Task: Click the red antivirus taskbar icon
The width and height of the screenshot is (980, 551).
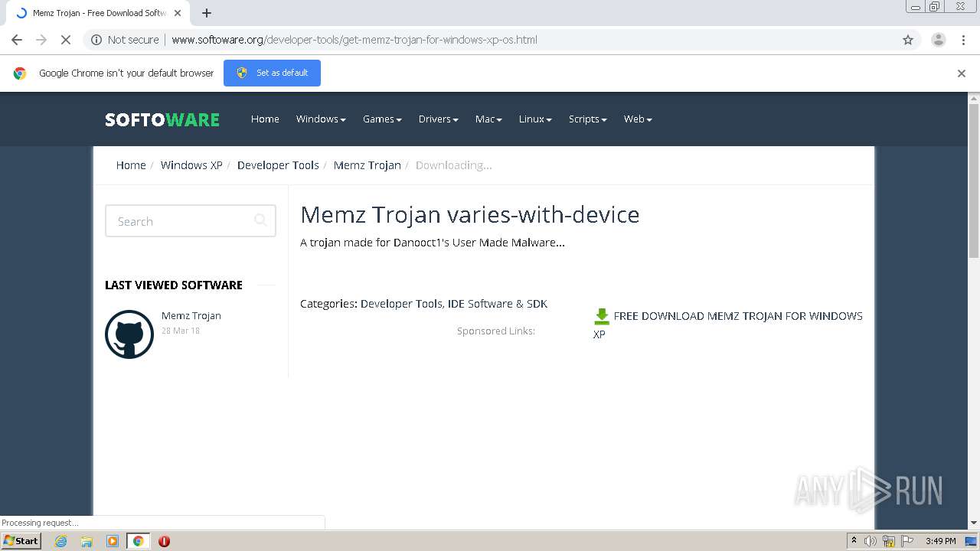Action: [164, 541]
